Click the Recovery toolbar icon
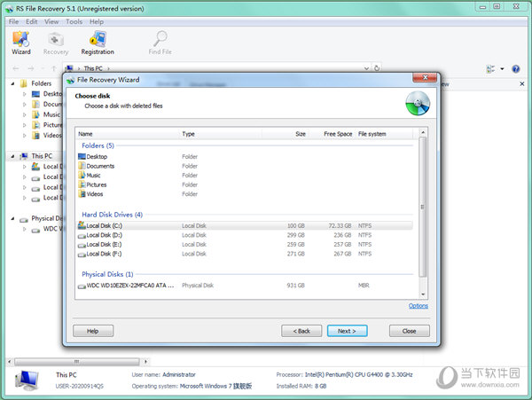 pyautogui.click(x=56, y=43)
